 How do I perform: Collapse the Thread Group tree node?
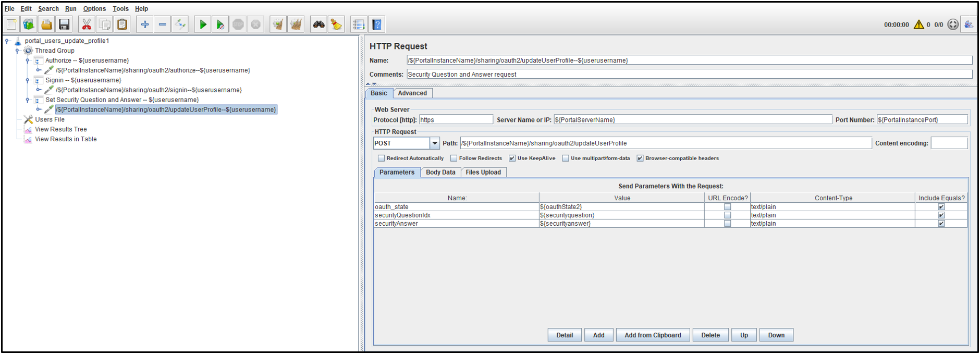[17, 51]
